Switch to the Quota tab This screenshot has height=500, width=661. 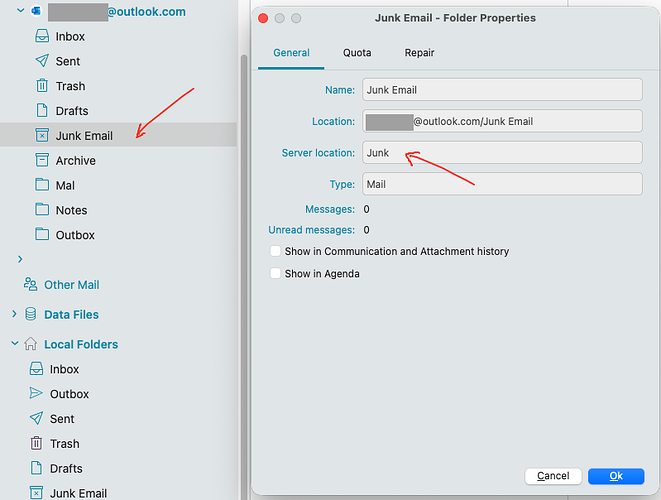[x=357, y=53]
